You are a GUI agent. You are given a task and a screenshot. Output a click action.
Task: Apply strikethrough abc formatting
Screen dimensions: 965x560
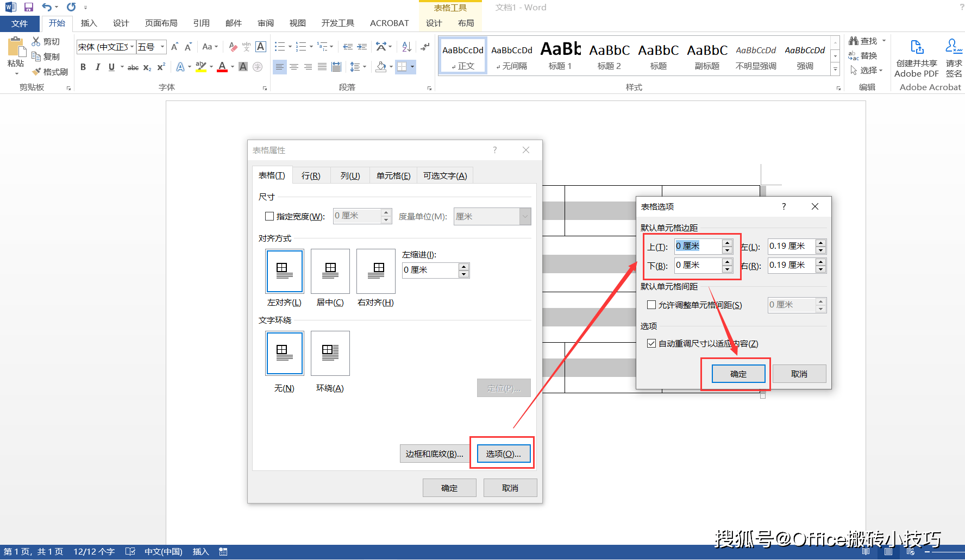(x=133, y=67)
